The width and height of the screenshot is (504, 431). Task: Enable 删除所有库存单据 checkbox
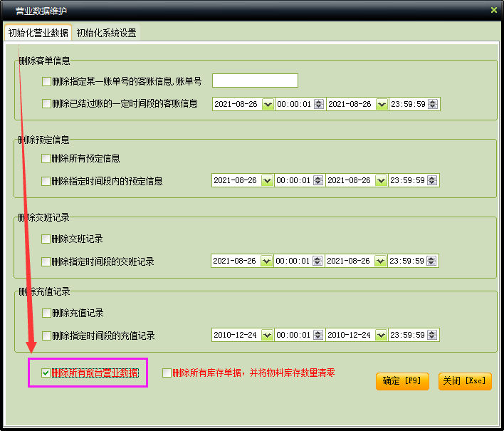pyautogui.click(x=167, y=373)
